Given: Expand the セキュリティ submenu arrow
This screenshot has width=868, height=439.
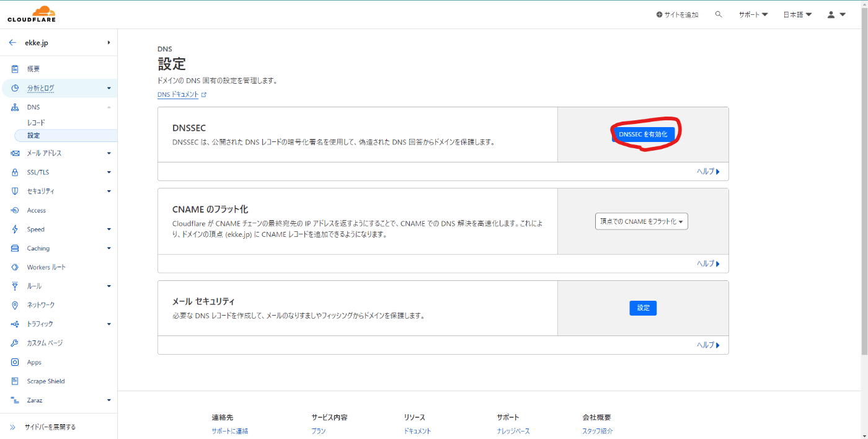Looking at the screenshot, I should (x=108, y=191).
